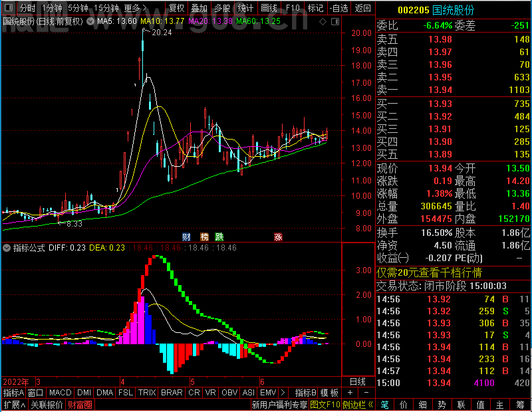Show more indicators with the arrow
532x412 pixels.
(283, 393)
